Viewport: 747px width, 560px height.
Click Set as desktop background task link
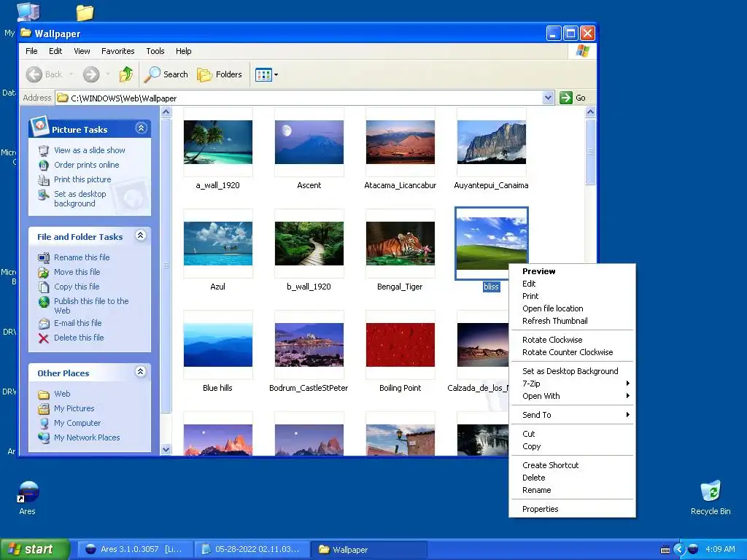point(80,198)
